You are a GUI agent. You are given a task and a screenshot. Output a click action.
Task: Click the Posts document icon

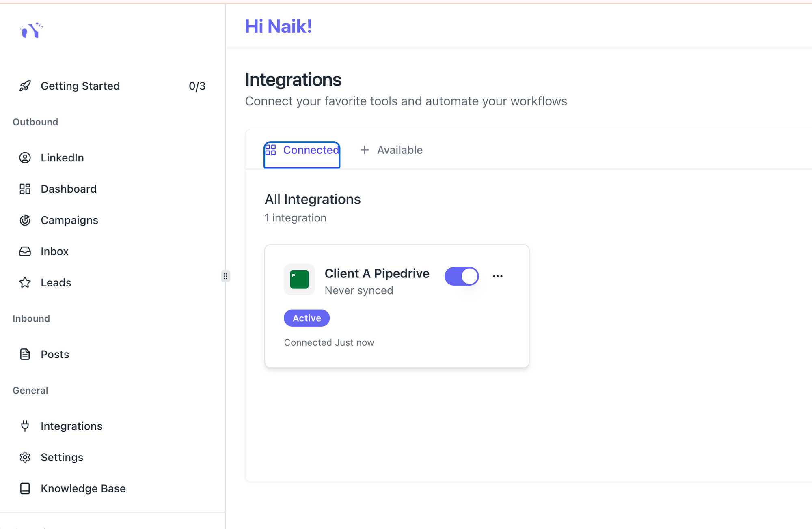click(x=25, y=355)
